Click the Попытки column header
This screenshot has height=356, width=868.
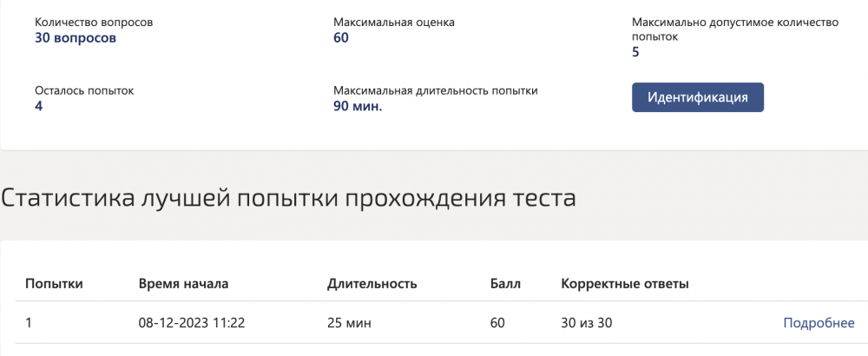pos(54,284)
